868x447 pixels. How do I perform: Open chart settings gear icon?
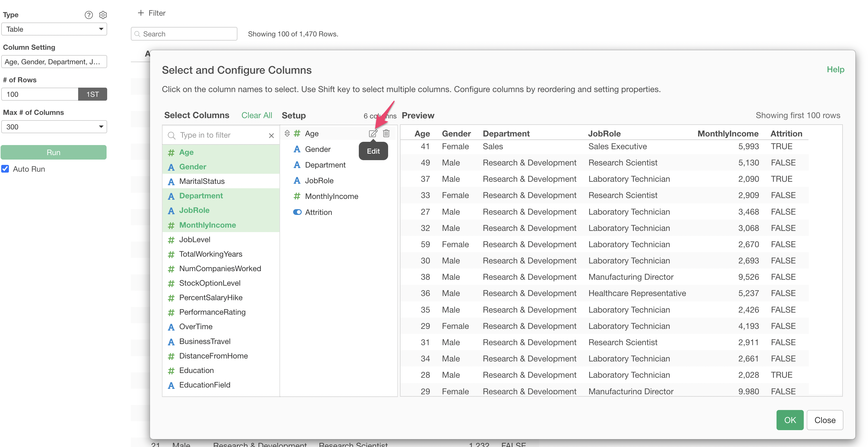click(x=103, y=15)
